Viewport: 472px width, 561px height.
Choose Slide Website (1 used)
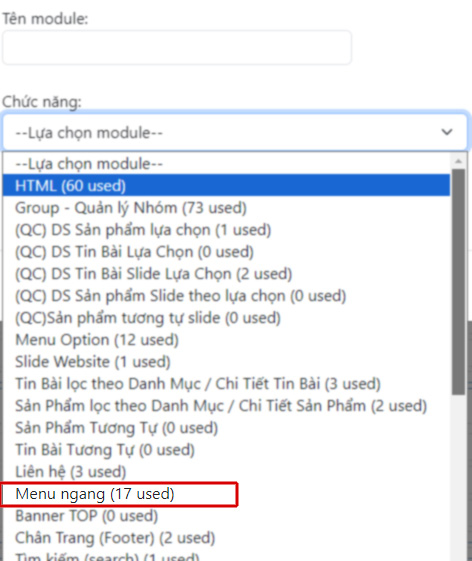[226, 362]
